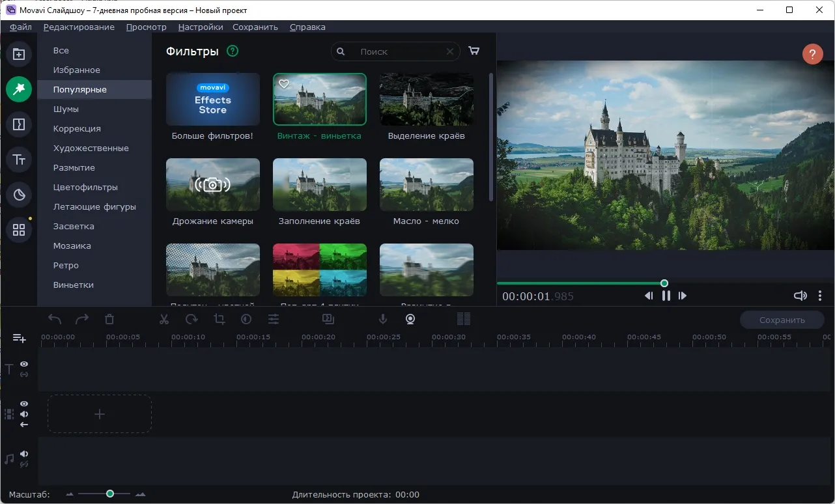Screen dimensions: 835x504
Task: Click the Масштаб zoom slider handle
Action: 110,494
